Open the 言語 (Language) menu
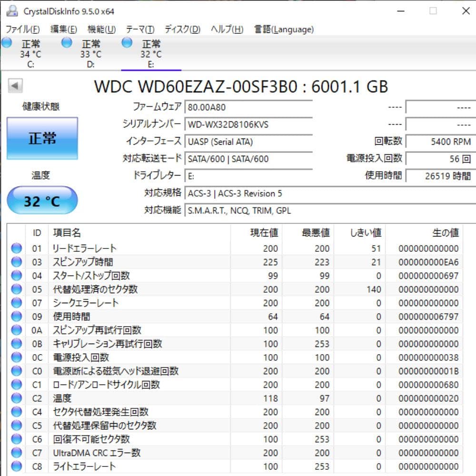Image resolution: width=476 pixels, height=476 pixels. (284, 29)
